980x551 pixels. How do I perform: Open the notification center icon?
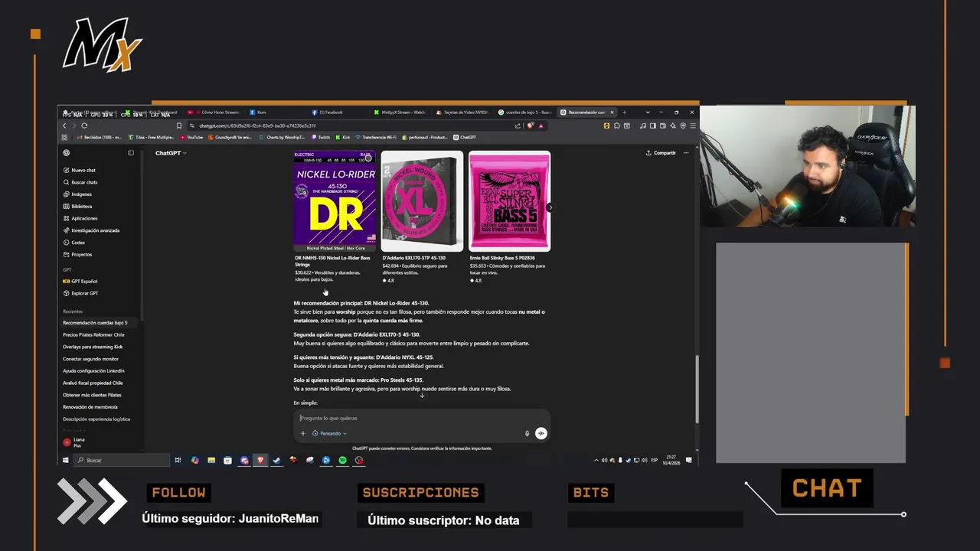click(689, 460)
